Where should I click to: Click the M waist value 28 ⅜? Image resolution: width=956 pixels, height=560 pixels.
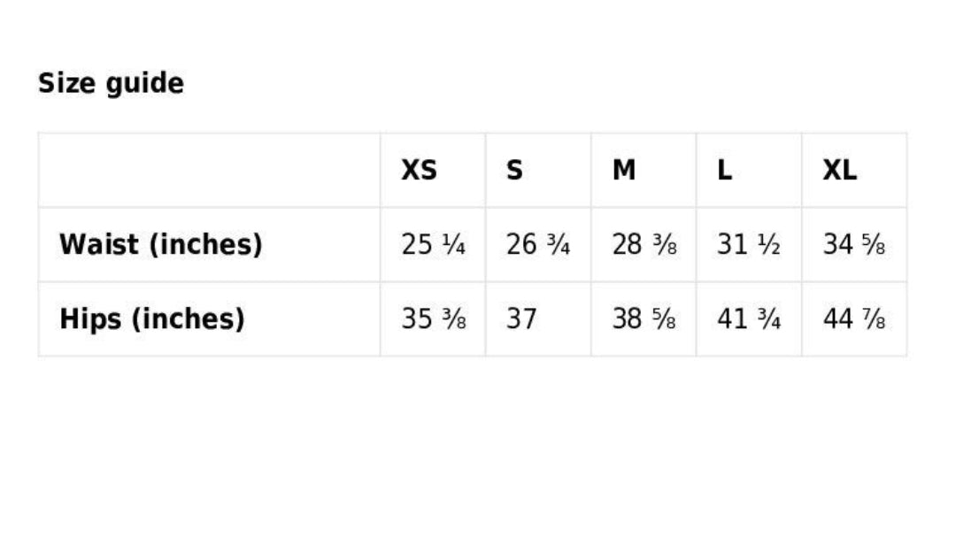(x=644, y=244)
